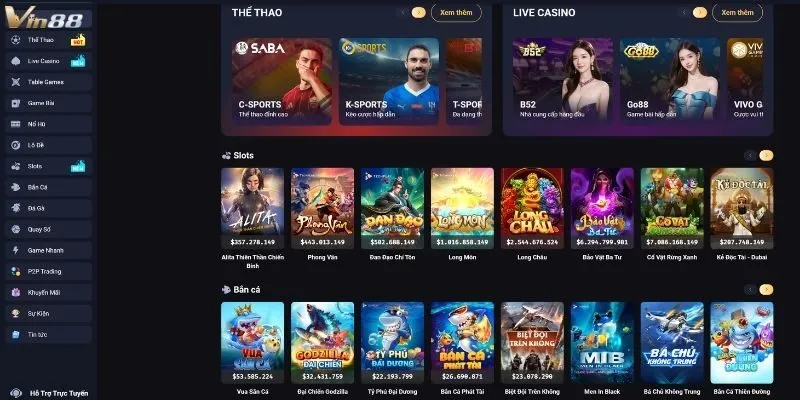
Task: Open the Hỗ Trợ Trực Tuyến support icon
Action: coord(16,393)
